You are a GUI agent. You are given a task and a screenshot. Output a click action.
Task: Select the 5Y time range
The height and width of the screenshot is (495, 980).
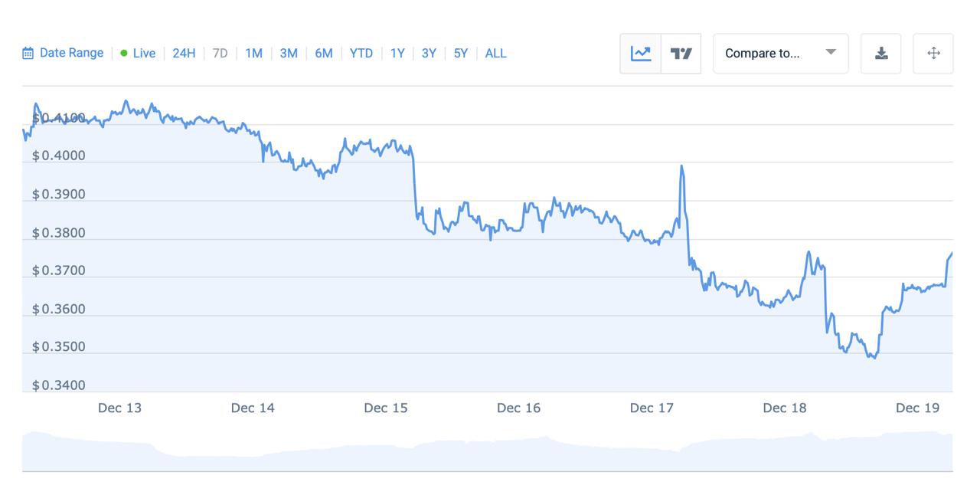(x=461, y=53)
